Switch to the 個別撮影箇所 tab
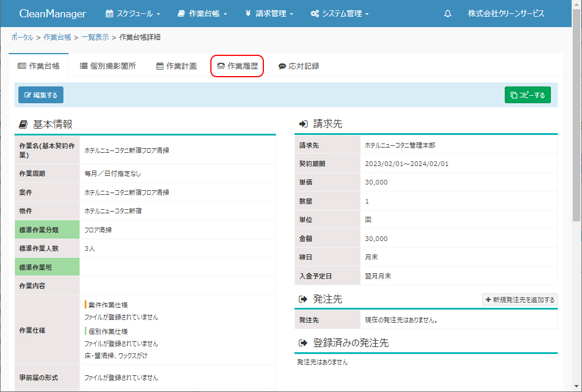 pos(108,66)
